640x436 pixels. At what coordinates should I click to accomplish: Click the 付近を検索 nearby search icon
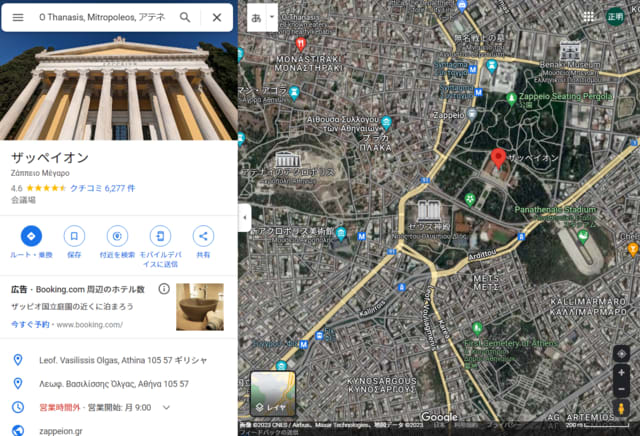tap(117, 236)
